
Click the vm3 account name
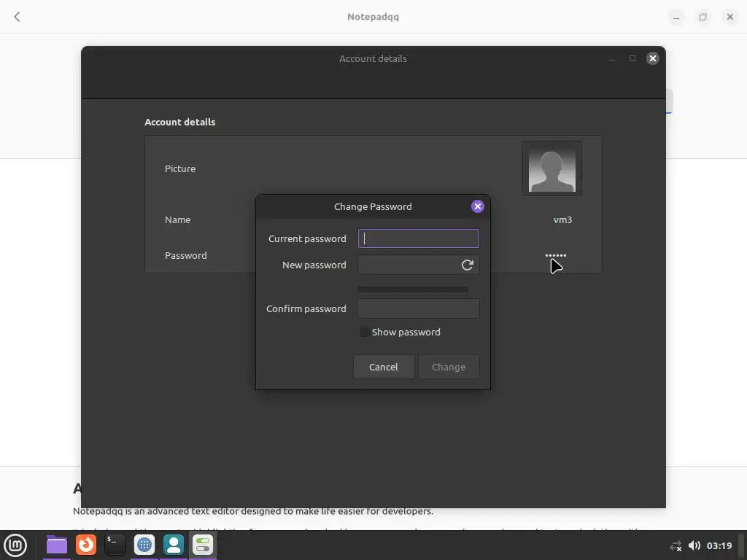[562, 220]
